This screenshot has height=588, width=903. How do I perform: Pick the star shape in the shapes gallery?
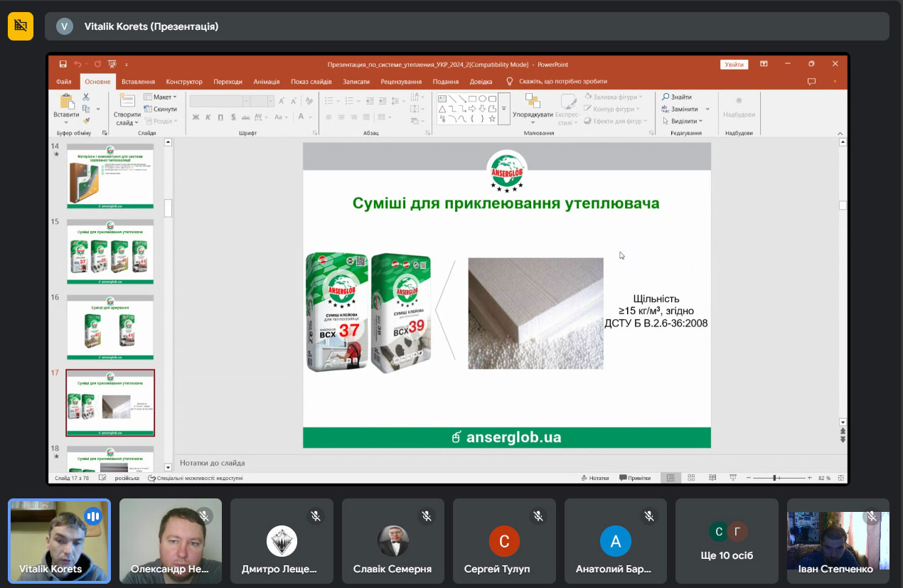click(492, 119)
